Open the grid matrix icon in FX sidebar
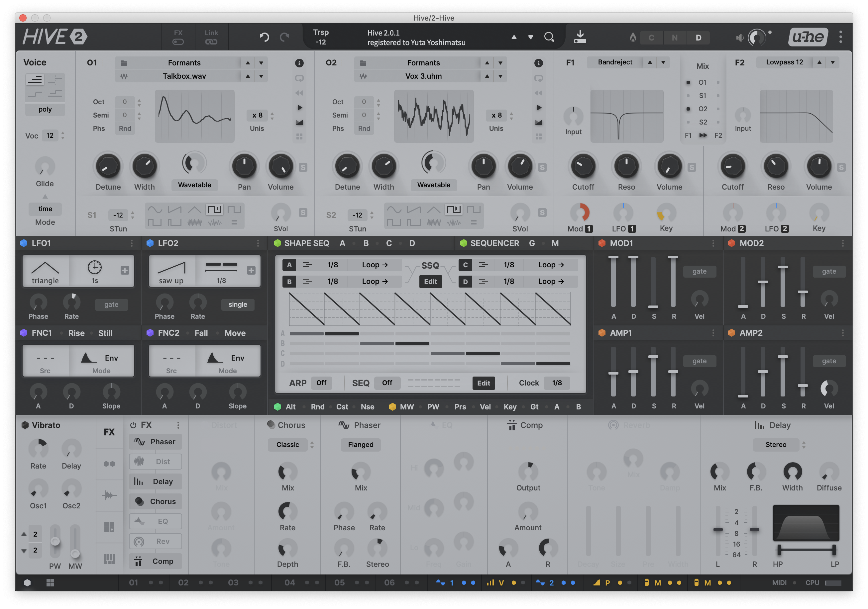868x609 pixels. (109, 527)
